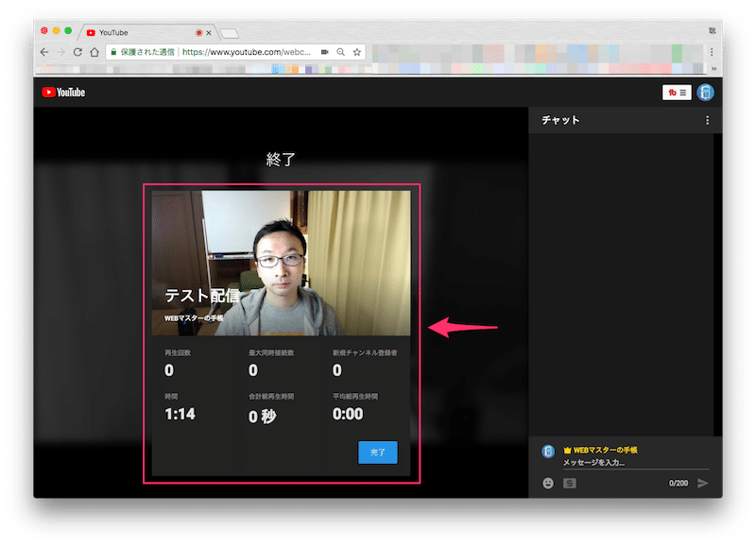Click the 完了 button
This screenshot has height=546, width=756.
click(378, 452)
